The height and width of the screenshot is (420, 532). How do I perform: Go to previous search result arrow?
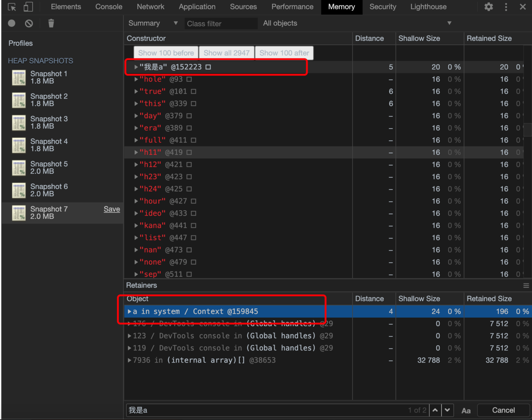(x=435, y=410)
